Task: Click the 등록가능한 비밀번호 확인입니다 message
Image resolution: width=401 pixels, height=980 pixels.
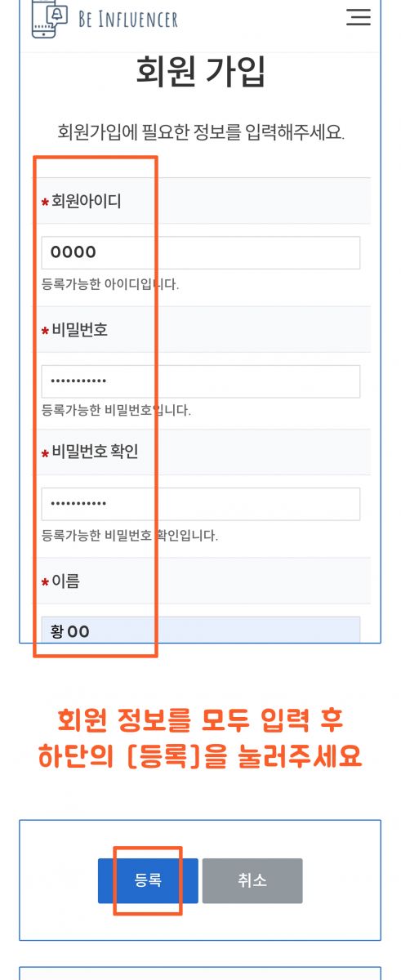Action: point(130,536)
